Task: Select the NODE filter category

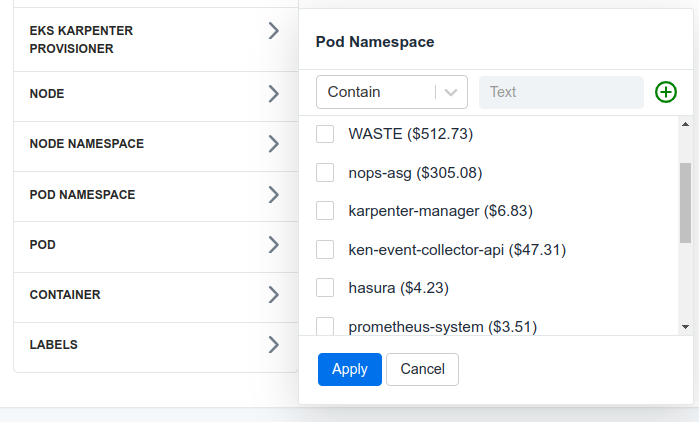Action: pyautogui.click(x=156, y=96)
